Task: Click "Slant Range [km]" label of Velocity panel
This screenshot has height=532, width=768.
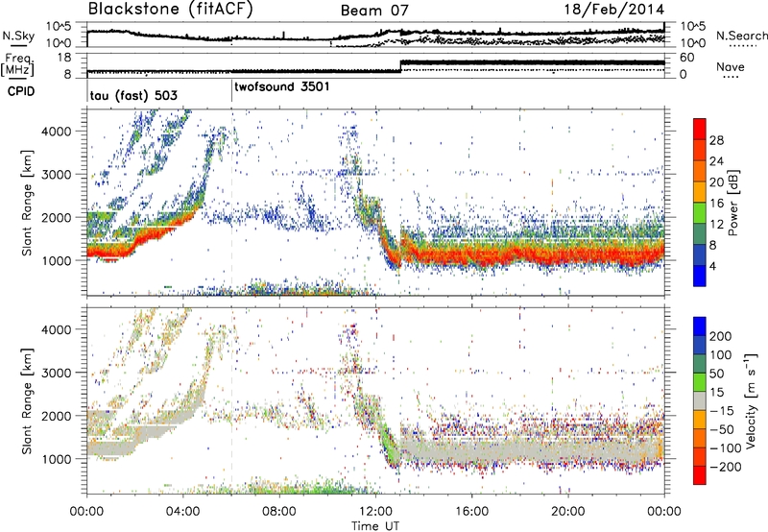Action: pos(28,400)
